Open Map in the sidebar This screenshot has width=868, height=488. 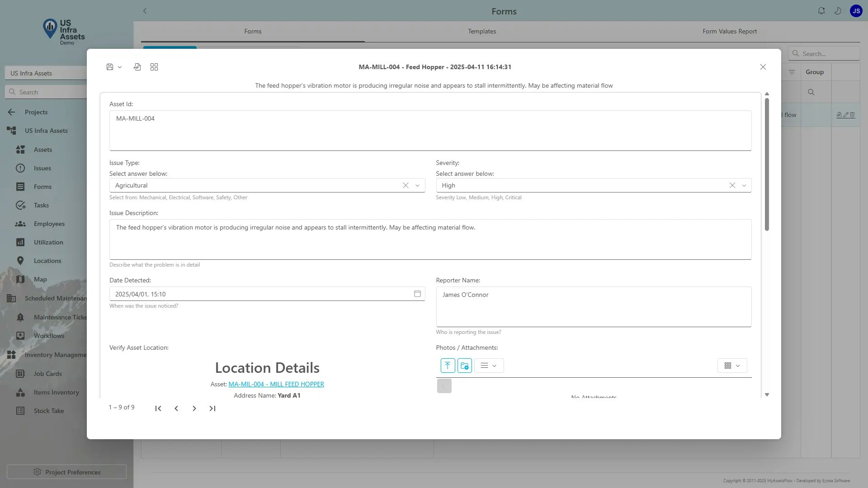(40, 279)
